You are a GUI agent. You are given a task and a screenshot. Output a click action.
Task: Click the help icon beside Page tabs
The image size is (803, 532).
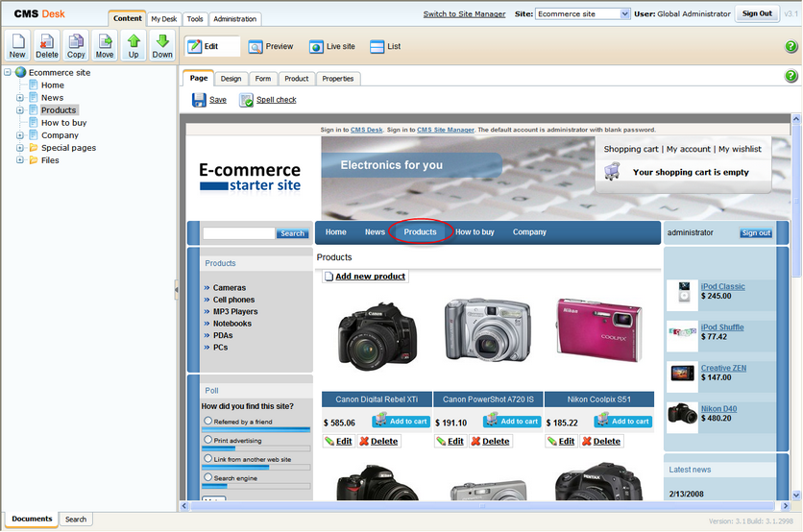pyautogui.click(x=791, y=76)
